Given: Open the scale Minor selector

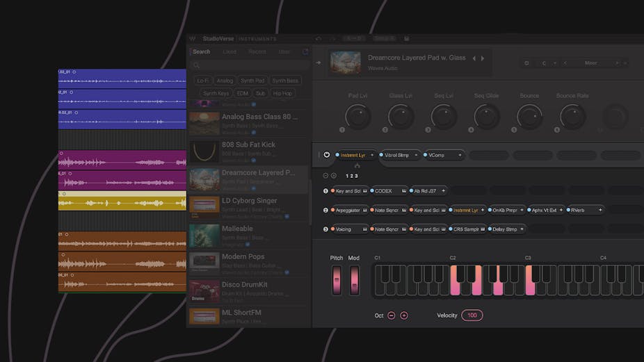Looking at the screenshot, I should coord(590,63).
